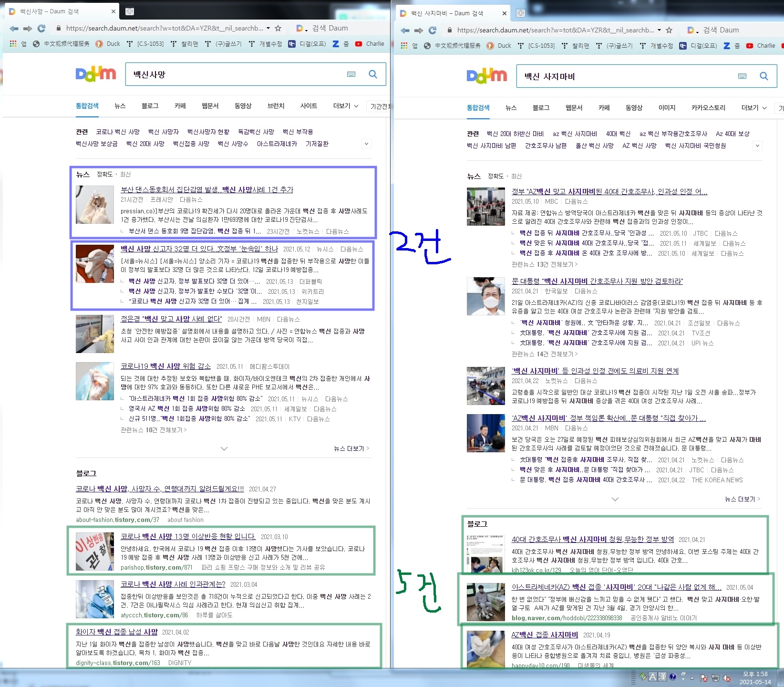Open thumbnail of 정은경 백신 맞고 사망 article
Viewport: 784px width, 687px height.
click(x=95, y=333)
